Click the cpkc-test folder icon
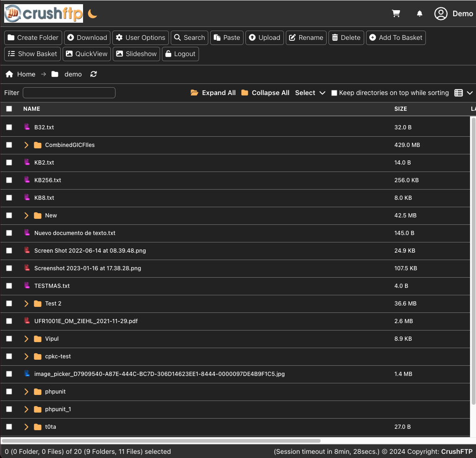476x458 pixels. [38, 356]
